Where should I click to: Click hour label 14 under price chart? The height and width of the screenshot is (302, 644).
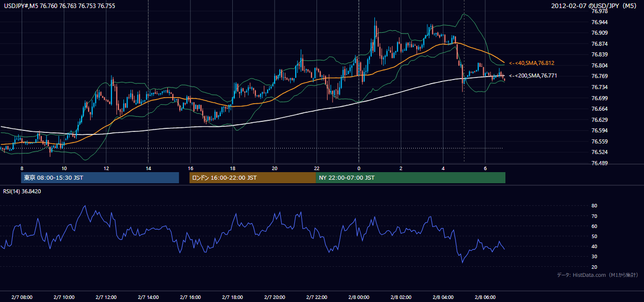click(148, 168)
